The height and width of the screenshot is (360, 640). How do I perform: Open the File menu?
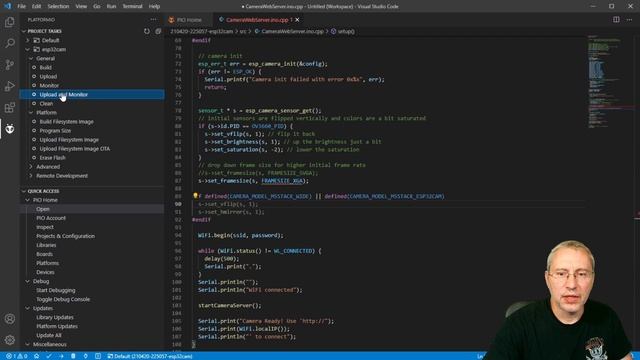click(x=22, y=6)
